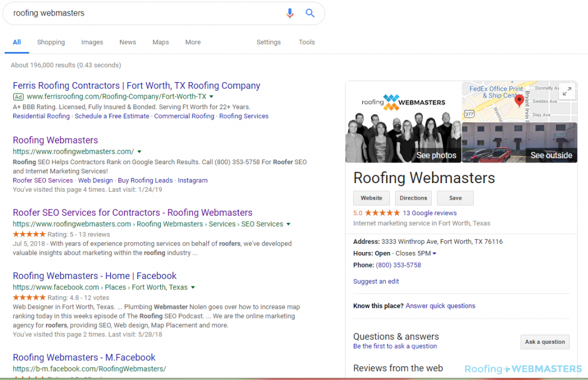Open the 13 Google reviews link
Image resolution: width=588 pixels, height=380 pixels.
[430, 213]
